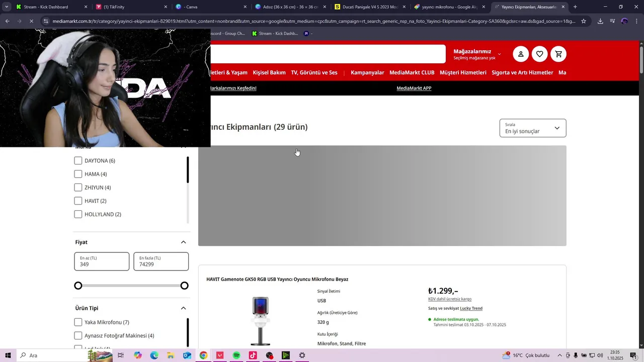The image size is (644, 362).
Task: Open the Chrome media control icon
Action: tap(612, 21)
